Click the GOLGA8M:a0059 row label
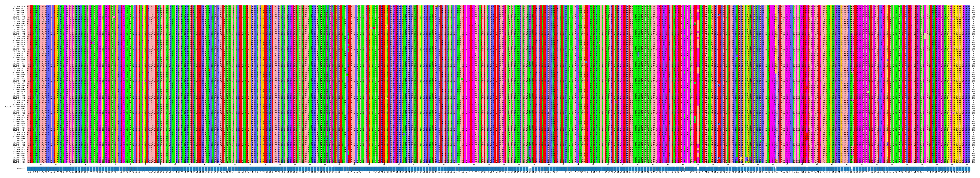The image size is (980, 178). pos(19,70)
